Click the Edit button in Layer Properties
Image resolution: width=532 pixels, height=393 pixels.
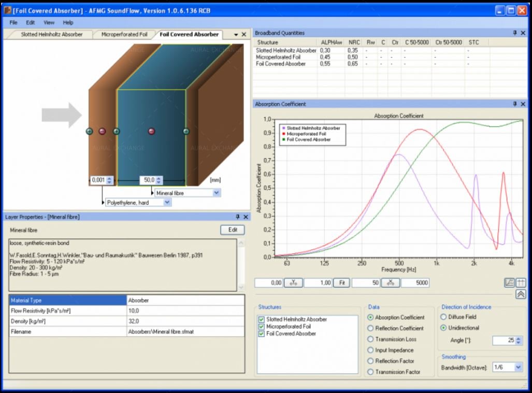(x=232, y=230)
